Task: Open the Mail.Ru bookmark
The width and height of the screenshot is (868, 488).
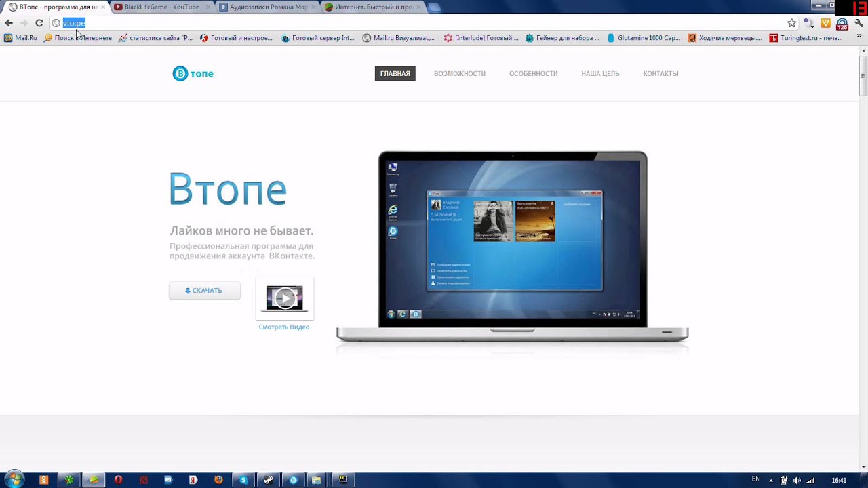Action: [x=20, y=38]
